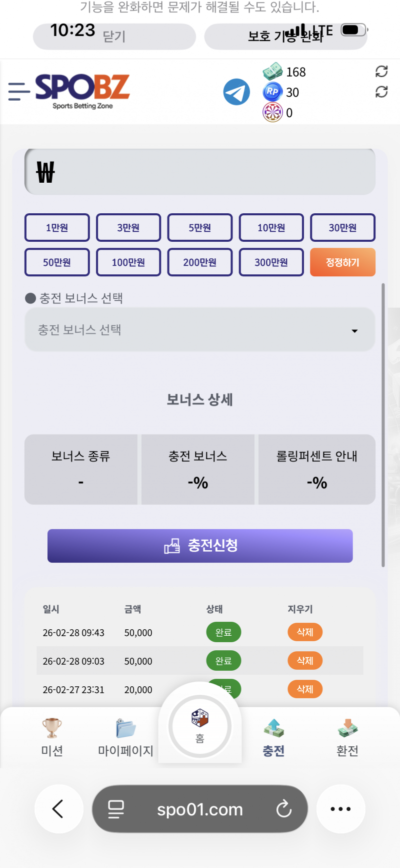The image size is (400, 868).
Task: Tap the RP points coin icon
Action: click(x=272, y=92)
